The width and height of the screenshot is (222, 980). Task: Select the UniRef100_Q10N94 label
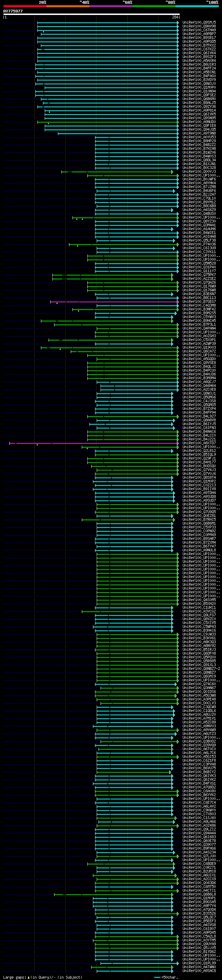(x=199, y=91)
